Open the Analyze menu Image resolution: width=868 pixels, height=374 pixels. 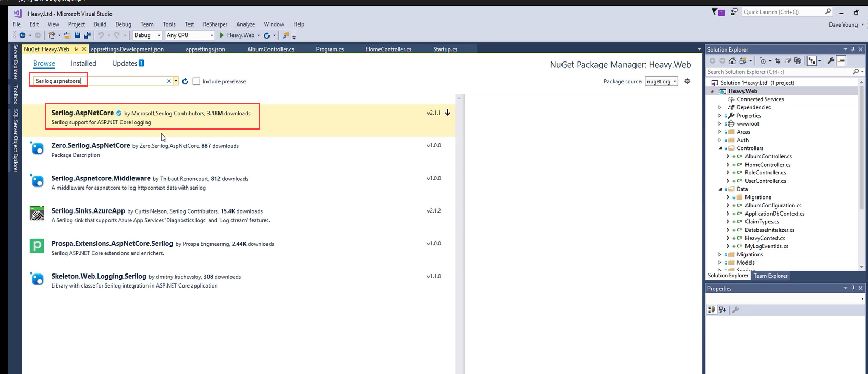(x=246, y=24)
